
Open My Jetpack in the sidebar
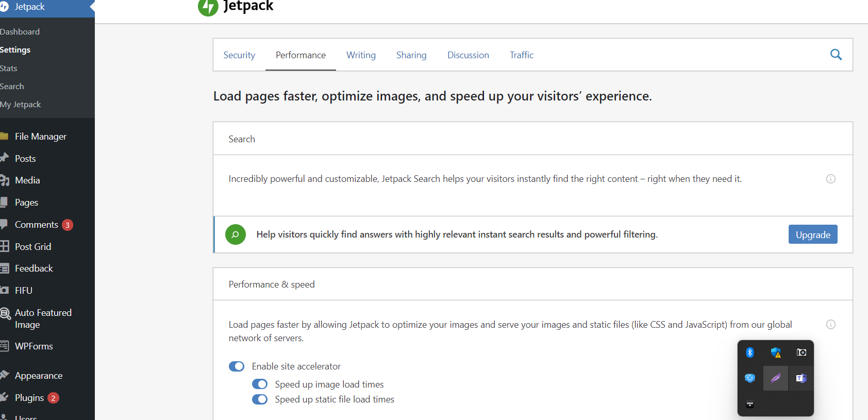tap(21, 104)
